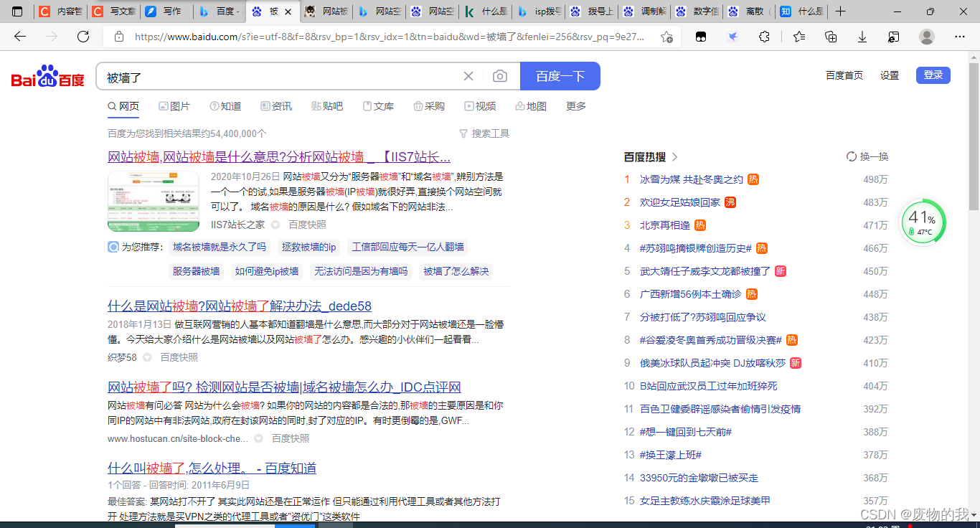Open the black square extension icon
The image size is (980, 528).
(701, 37)
